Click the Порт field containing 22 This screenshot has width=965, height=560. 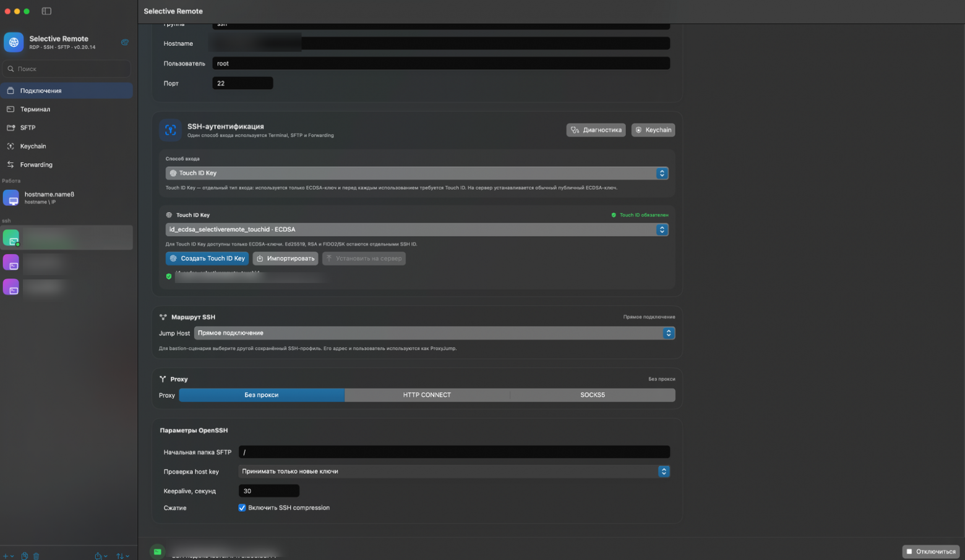(x=242, y=83)
